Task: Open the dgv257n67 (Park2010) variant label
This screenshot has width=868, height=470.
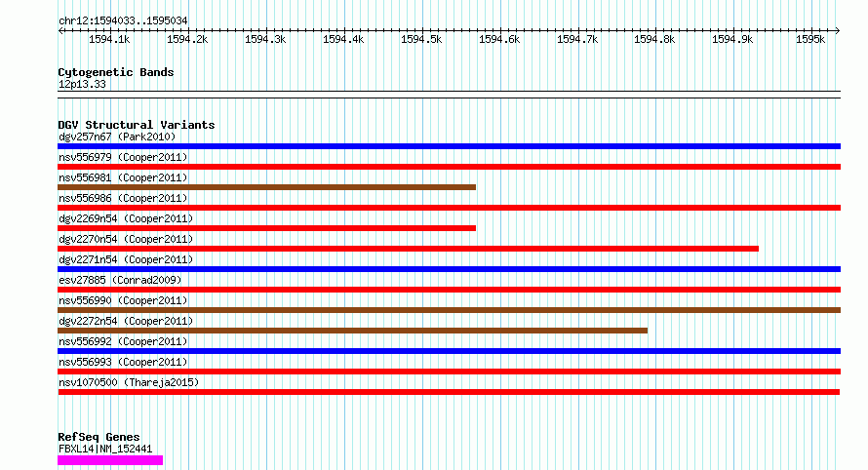Action: tap(117, 137)
